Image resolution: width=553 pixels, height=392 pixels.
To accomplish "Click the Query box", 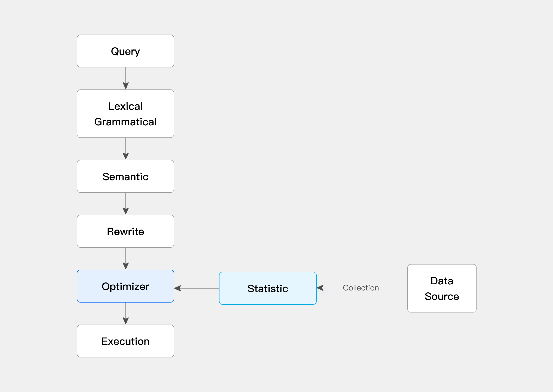I will (126, 51).
